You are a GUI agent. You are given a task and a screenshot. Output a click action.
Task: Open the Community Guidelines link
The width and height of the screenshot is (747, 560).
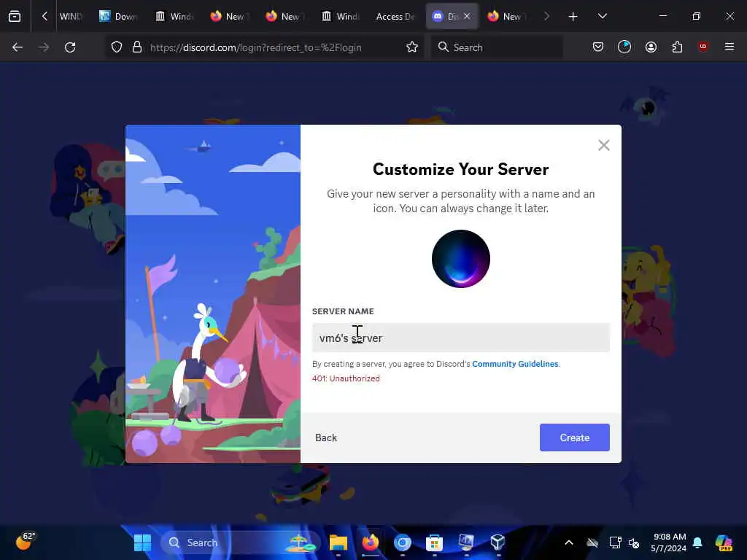515,364
